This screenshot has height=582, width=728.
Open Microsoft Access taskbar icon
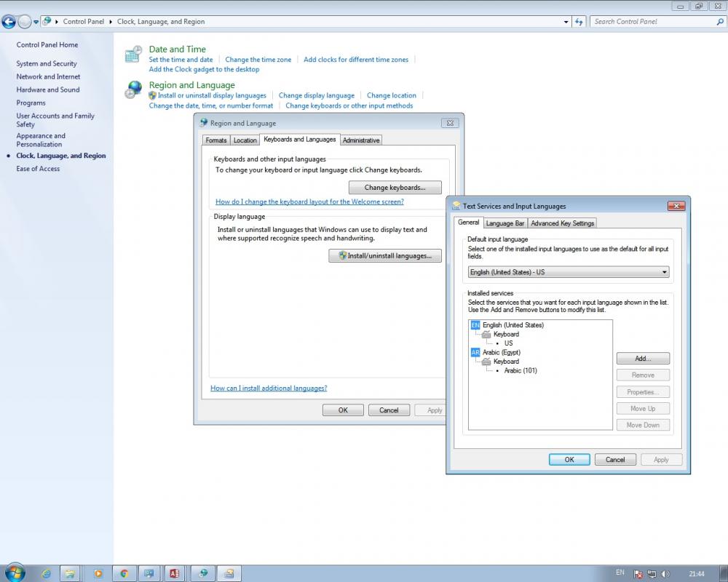pyautogui.click(x=175, y=574)
